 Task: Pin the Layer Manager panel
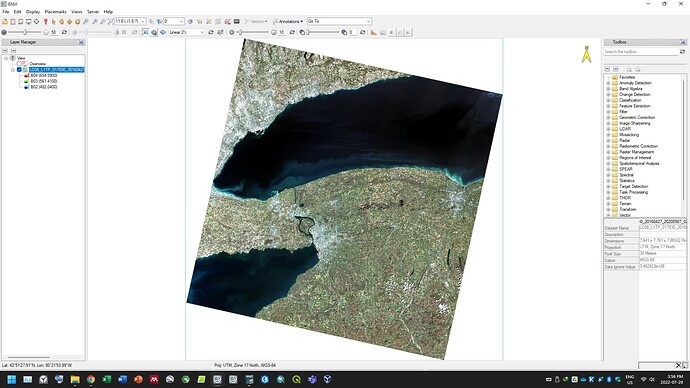coord(81,42)
